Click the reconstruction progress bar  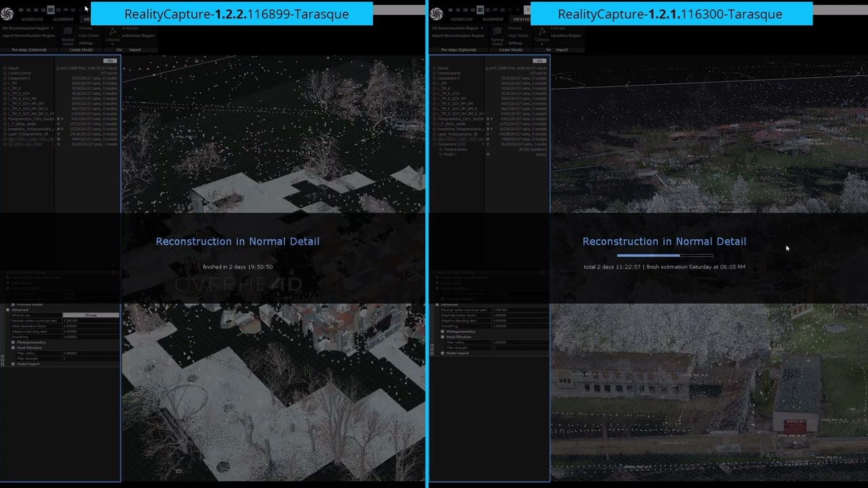[665, 256]
